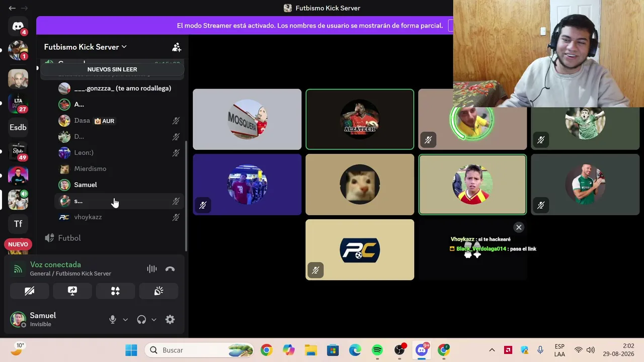
Task: Disconnect from the voice channel
Action: click(x=170, y=269)
